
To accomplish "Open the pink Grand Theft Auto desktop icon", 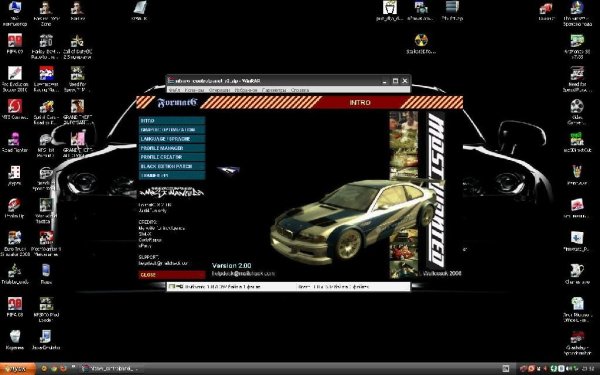I will [77, 139].
